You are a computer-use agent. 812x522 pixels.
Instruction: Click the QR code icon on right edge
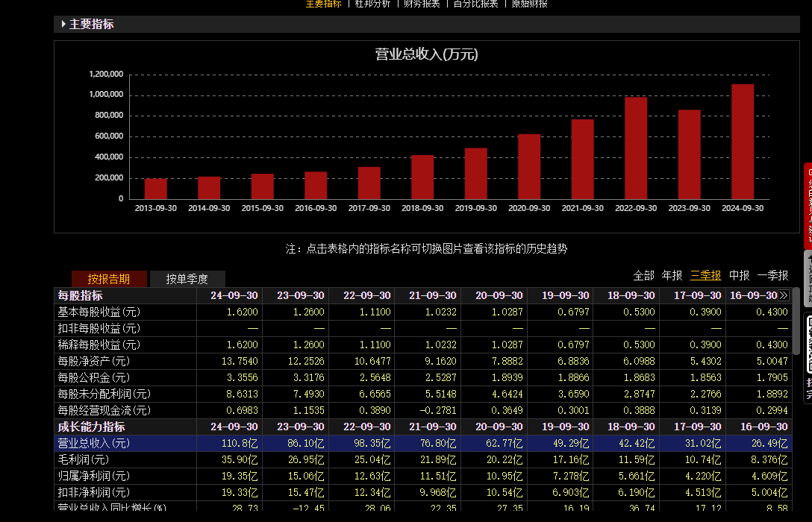(808, 343)
